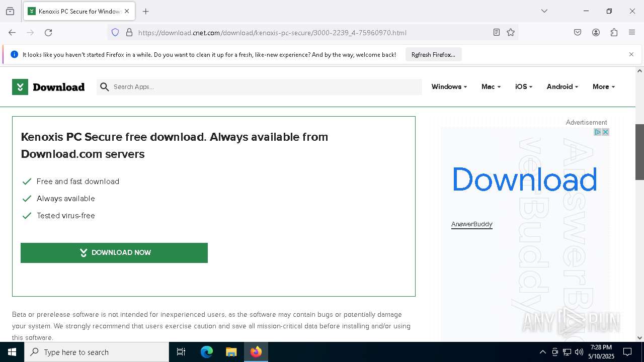The height and width of the screenshot is (362, 644).
Task: Expand the More menu
Action: (604, 87)
